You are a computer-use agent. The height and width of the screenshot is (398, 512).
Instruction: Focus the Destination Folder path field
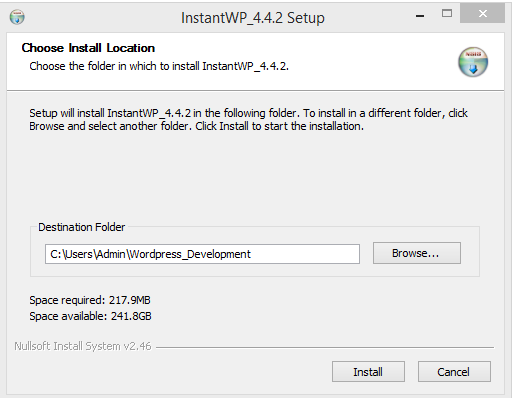(x=202, y=254)
